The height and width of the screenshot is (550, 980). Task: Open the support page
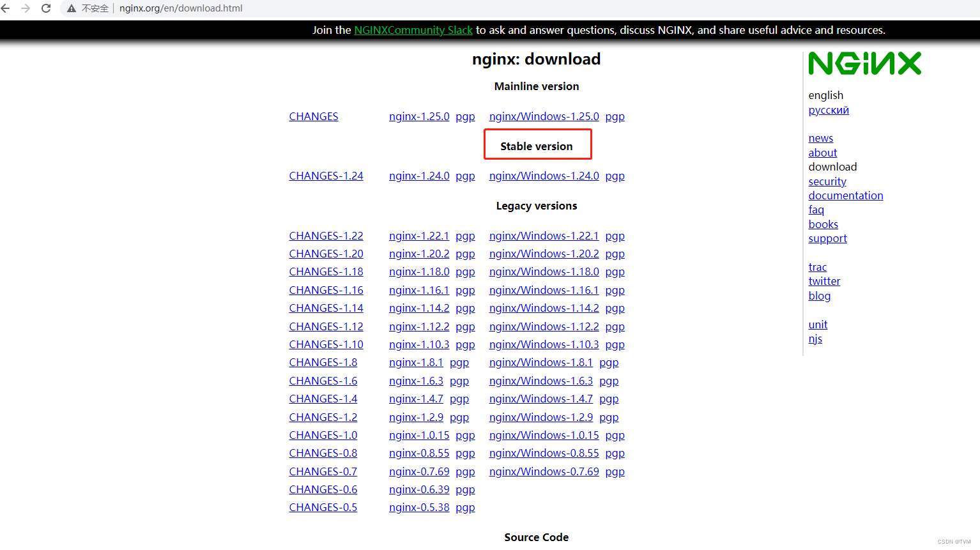point(827,238)
